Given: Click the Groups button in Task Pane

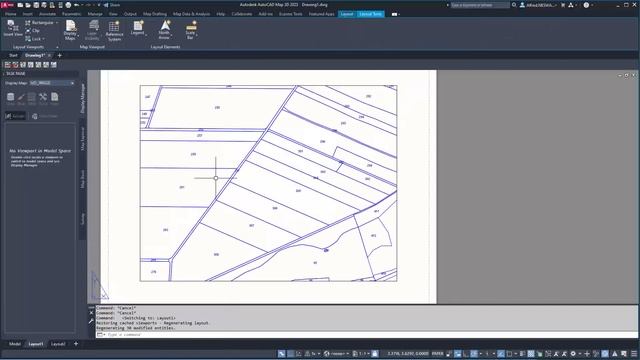Looking at the screenshot, I should tap(15, 116).
